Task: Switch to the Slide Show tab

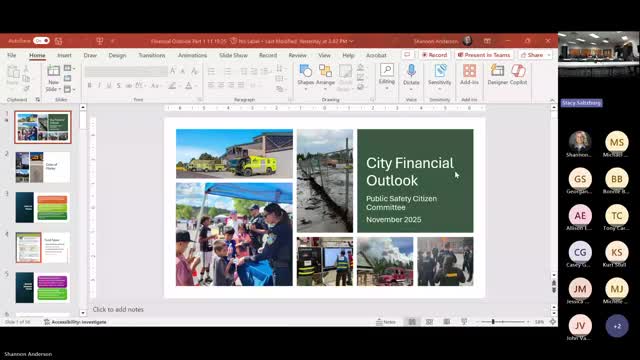Action: [233, 55]
